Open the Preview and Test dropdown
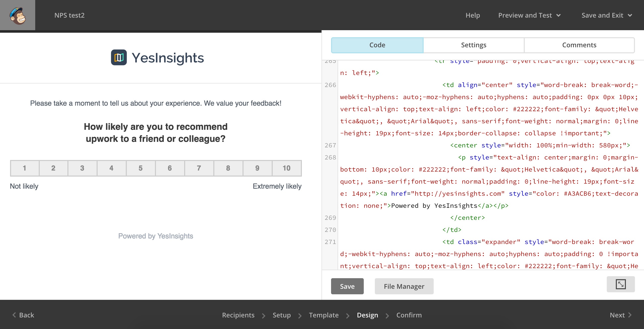644x329 pixels. [x=529, y=15]
